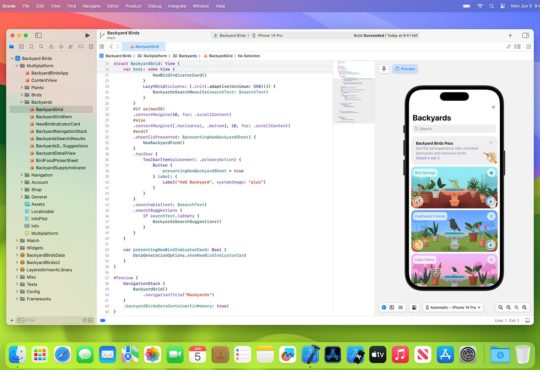
Task: Toggle favorite star on Feathered Friends card
Action: click(x=491, y=216)
